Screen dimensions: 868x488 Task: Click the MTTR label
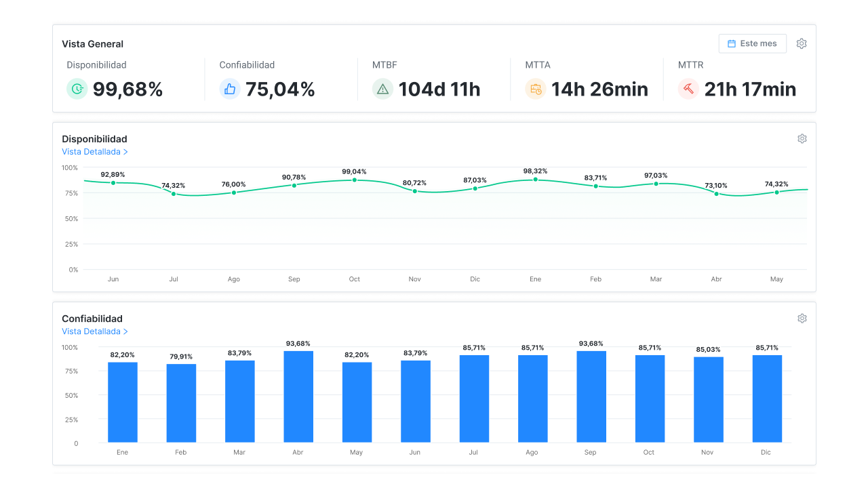pyautogui.click(x=690, y=65)
